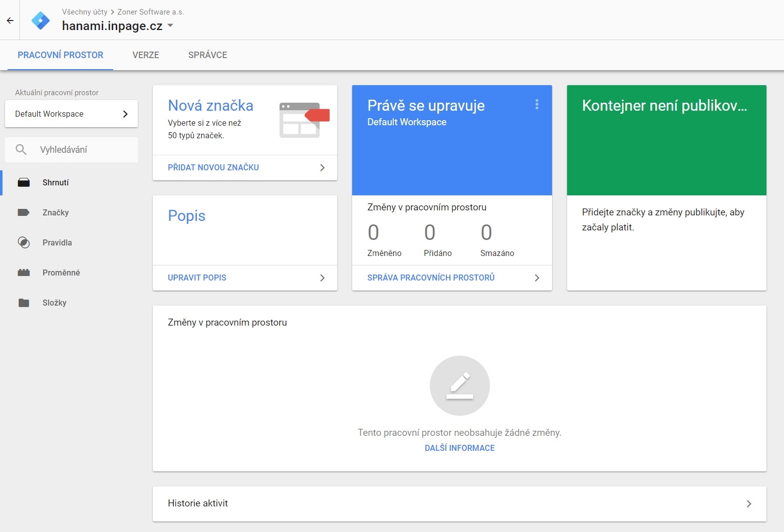Open Pravidla via its circle icon

click(x=24, y=242)
